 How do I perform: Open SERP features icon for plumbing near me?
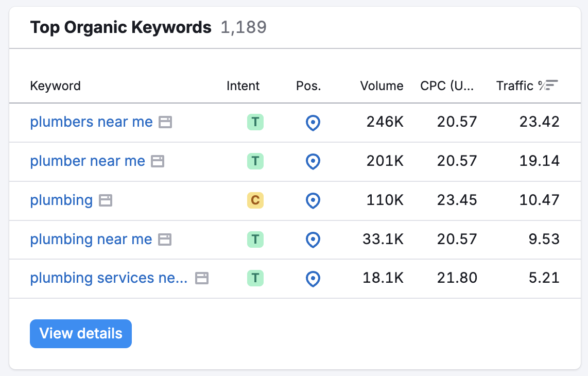(165, 240)
